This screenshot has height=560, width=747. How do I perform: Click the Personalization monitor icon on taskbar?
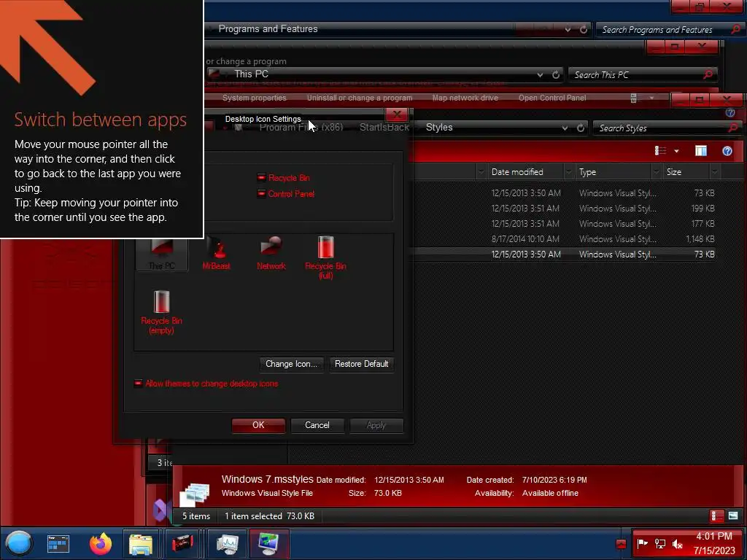click(268, 544)
